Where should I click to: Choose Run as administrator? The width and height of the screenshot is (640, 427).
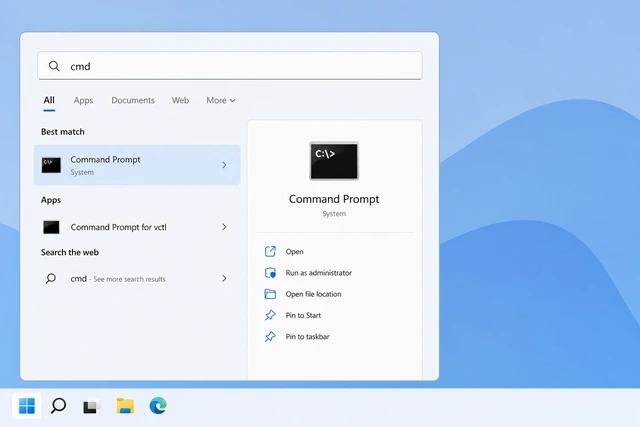coord(318,273)
